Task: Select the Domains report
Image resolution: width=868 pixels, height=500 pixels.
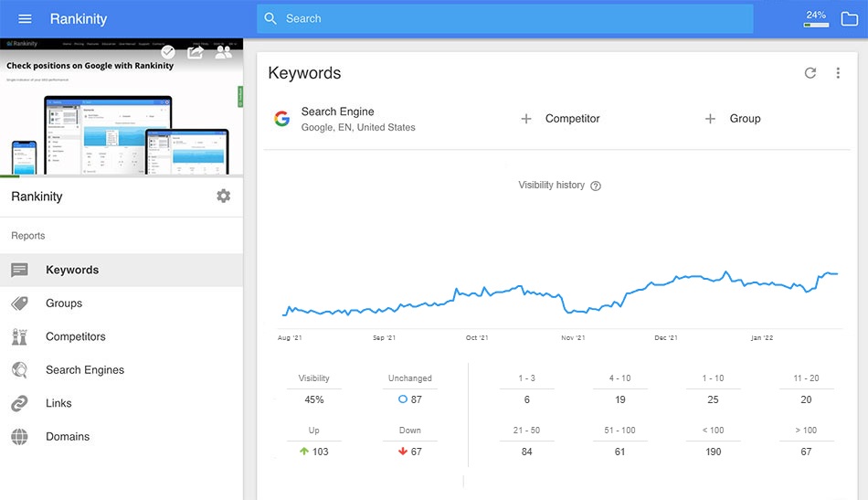Action: (122, 436)
